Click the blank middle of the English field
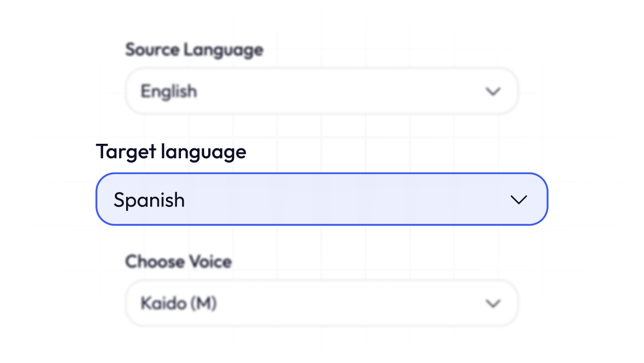The image size is (644, 363). 333,91
